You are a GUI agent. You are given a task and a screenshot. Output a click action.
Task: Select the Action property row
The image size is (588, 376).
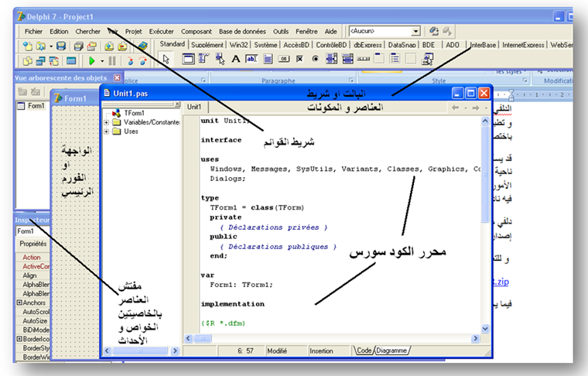tap(33, 257)
